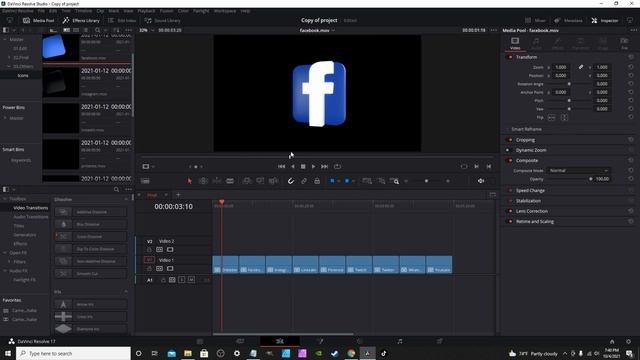This screenshot has width=640, height=360.
Task: Select the Blade Edit Mode tool
Action: point(230,181)
